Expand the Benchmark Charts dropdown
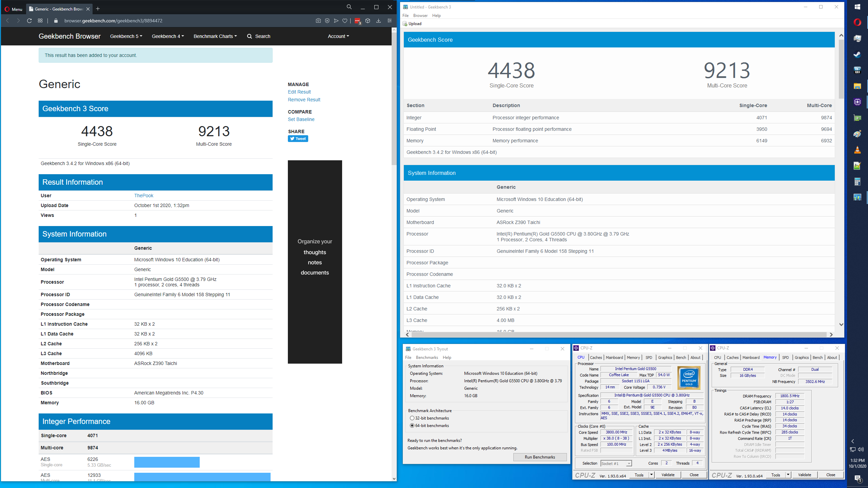Screen dimensions: 868x488 pyautogui.click(x=215, y=36)
